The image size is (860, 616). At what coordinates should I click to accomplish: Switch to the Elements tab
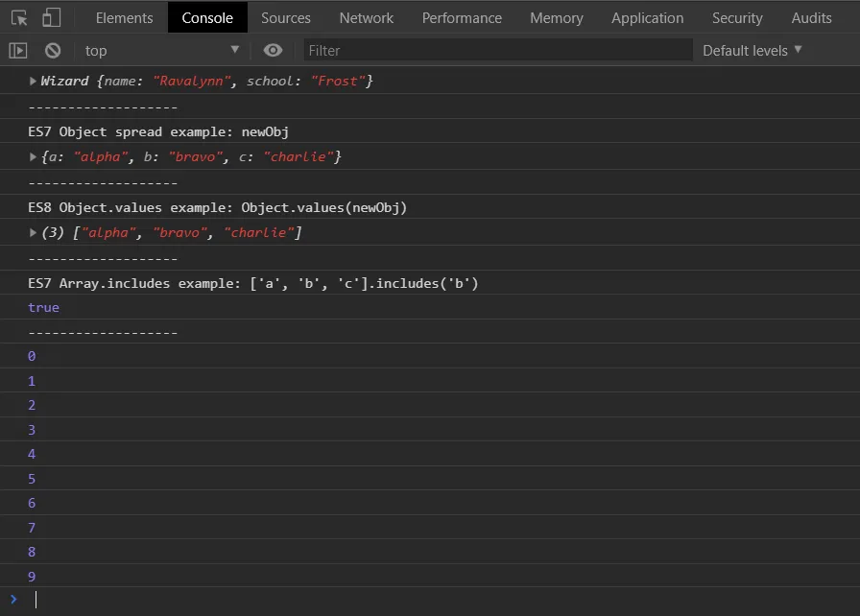pos(125,18)
